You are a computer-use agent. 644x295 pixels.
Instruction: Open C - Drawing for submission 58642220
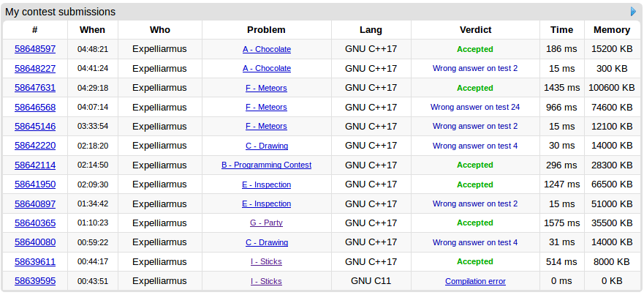(x=266, y=146)
